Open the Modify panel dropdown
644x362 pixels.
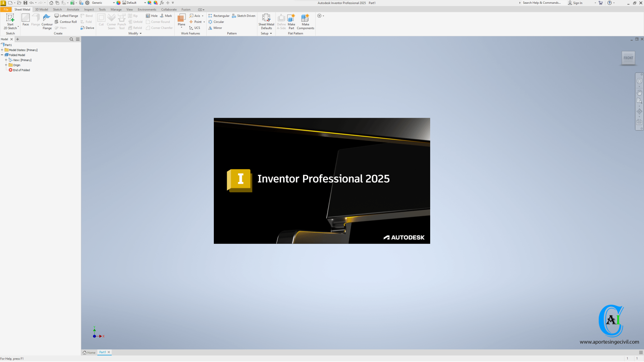pos(140,33)
